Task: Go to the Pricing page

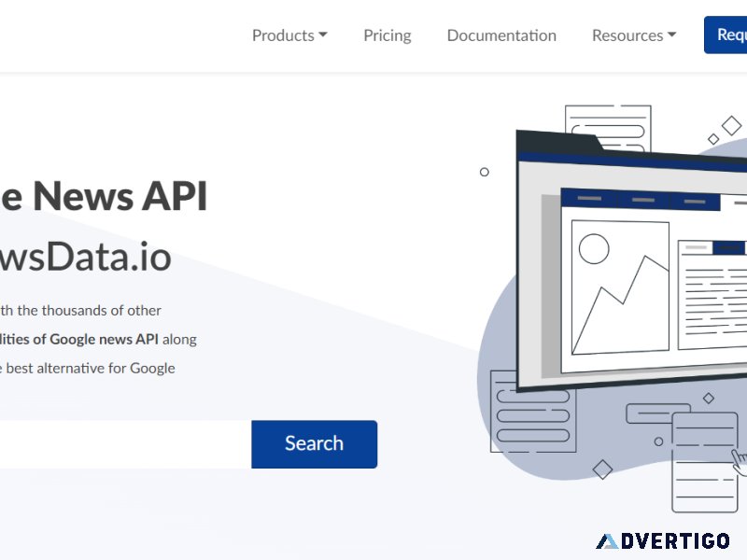Action: [388, 35]
